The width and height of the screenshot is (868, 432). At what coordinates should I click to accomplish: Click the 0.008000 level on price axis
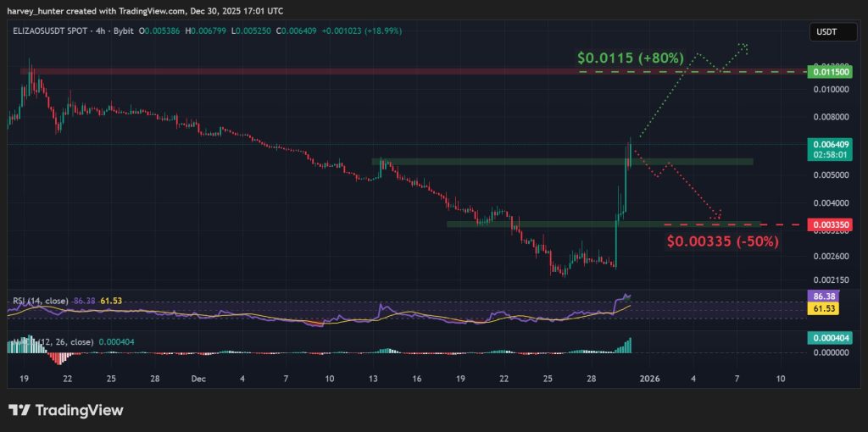[828, 118]
